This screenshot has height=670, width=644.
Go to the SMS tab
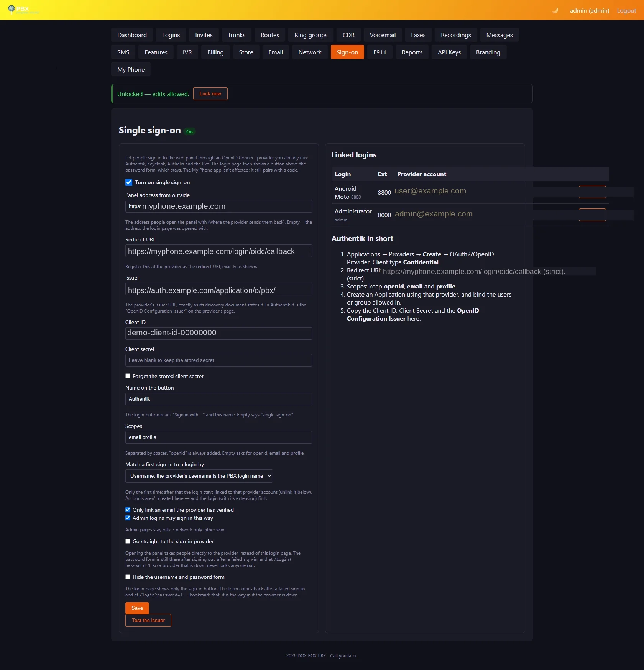coord(123,52)
